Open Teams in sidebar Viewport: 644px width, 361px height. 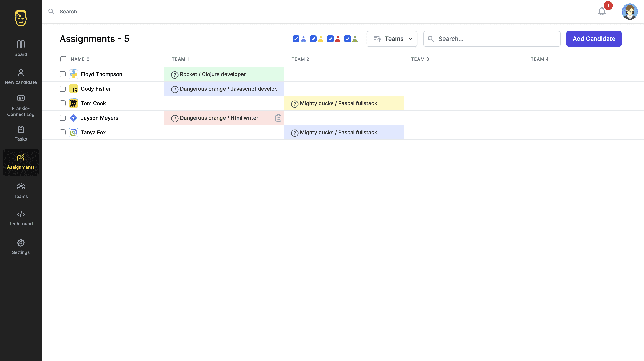click(x=21, y=191)
